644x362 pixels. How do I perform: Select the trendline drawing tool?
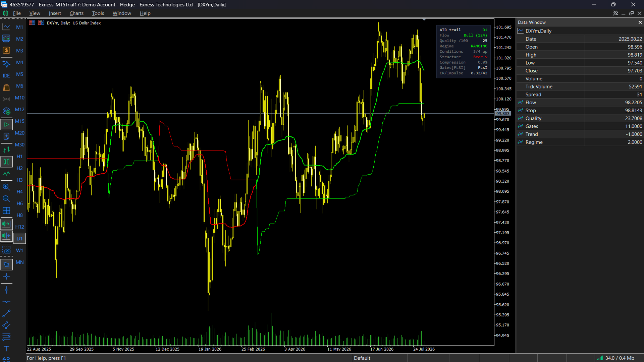[6, 313]
